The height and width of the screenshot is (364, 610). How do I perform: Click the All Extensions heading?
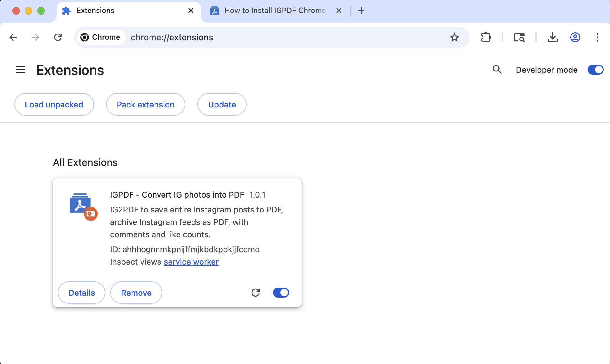click(85, 162)
